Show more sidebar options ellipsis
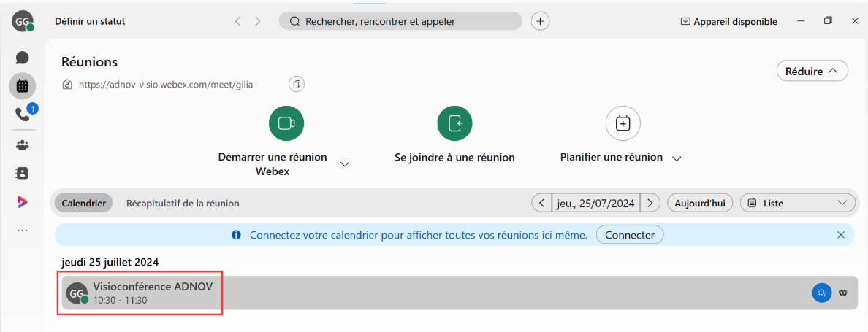 click(22, 230)
